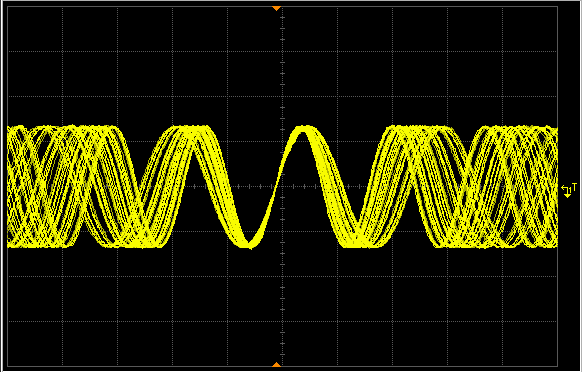Screen dimensions: 582x372
Task: Select the yellow trigger level T indicator
Action: 575,187
